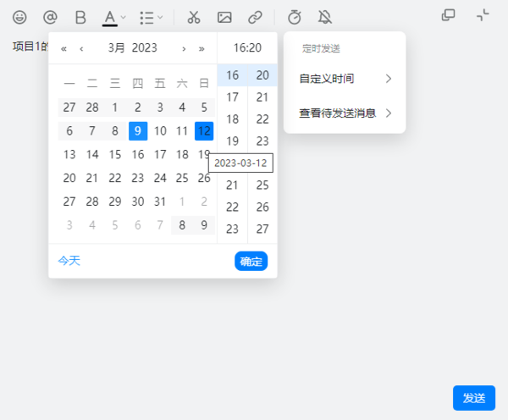Go to previous year in calendar

(x=63, y=48)
